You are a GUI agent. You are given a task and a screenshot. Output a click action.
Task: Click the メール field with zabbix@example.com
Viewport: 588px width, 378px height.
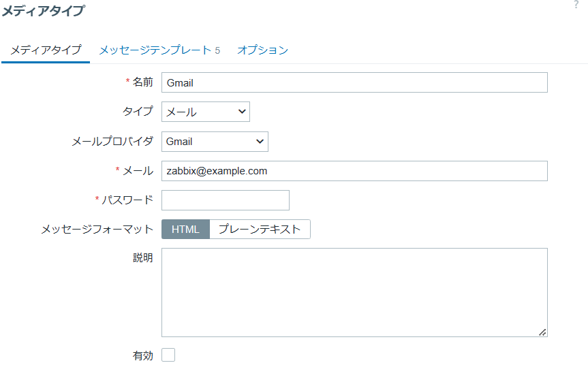coord(354,171)
